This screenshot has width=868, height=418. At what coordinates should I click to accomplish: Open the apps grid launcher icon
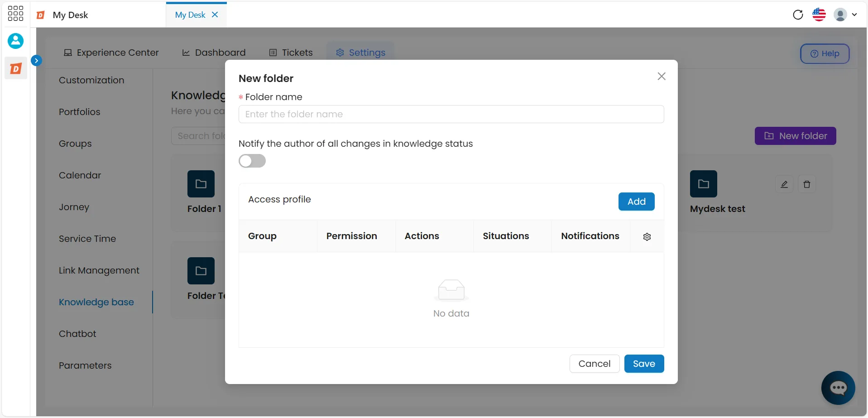[15, 14]
